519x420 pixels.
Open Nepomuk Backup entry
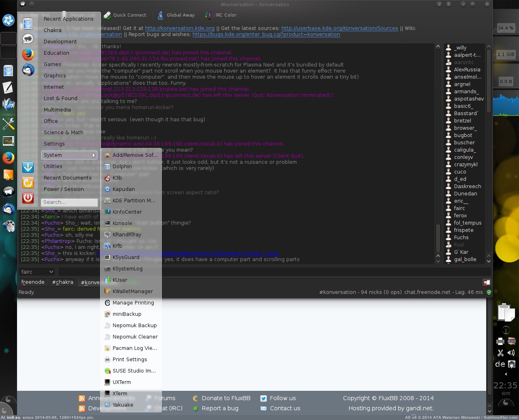(x=131, y=326)
